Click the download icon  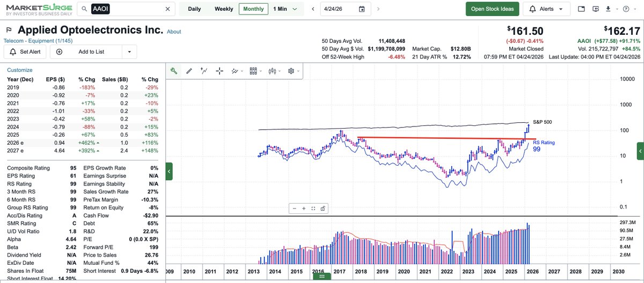(x=608, y=9)
